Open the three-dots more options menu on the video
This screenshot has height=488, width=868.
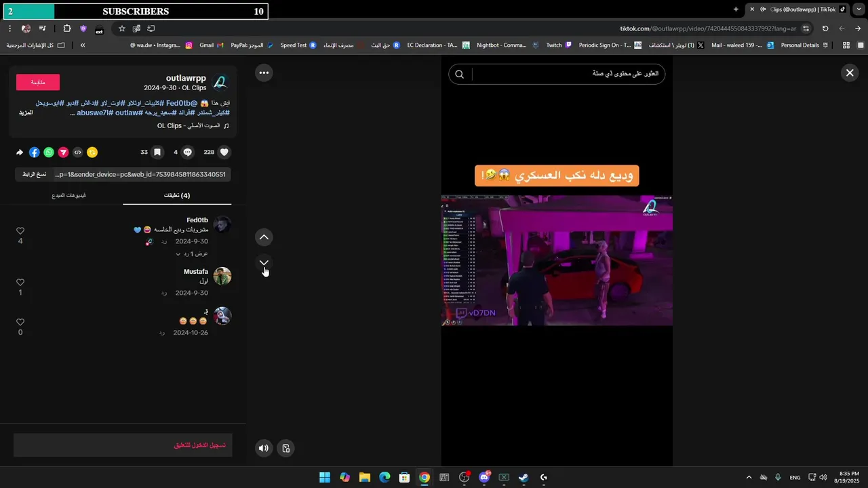click(x=264, y=73)
